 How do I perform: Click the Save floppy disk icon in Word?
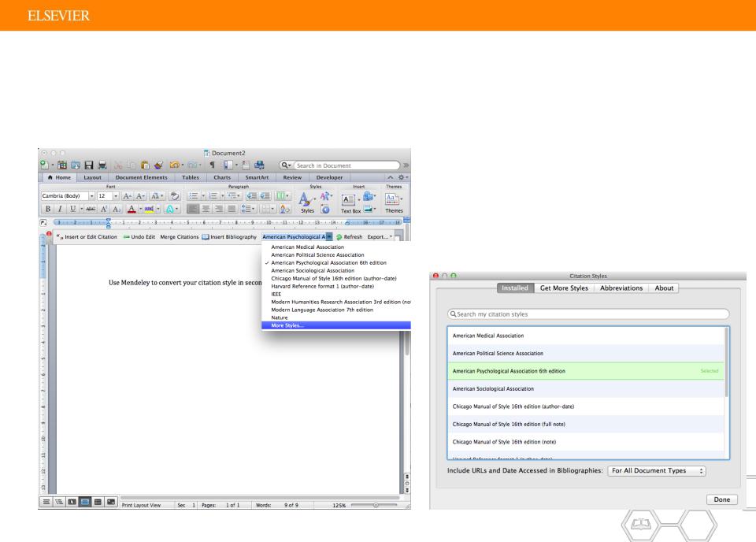89,165
